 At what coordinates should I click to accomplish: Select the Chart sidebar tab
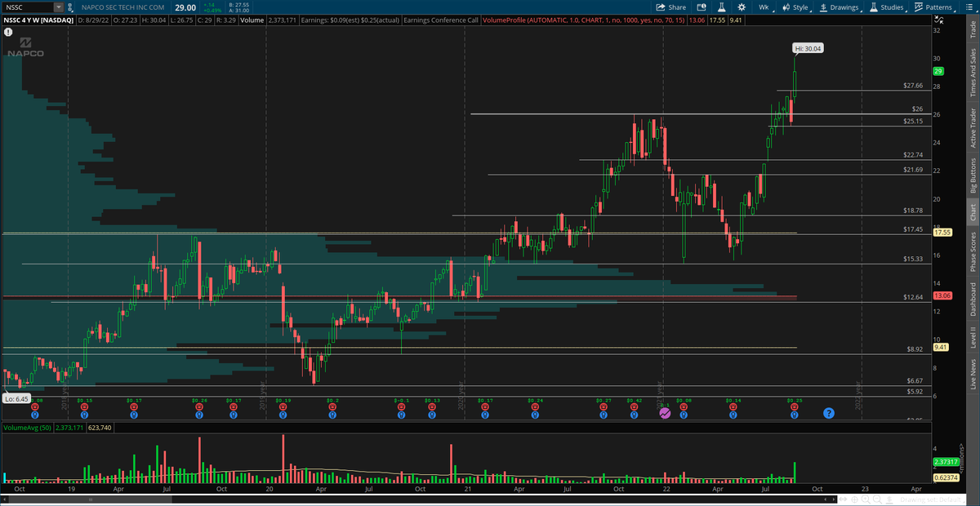coord(972,212)
